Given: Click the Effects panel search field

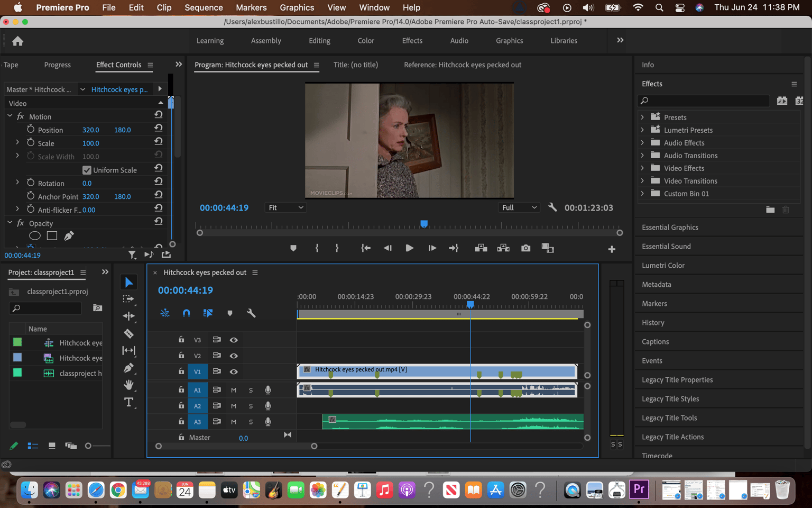Looking at the screenshot, I should 704,101.
